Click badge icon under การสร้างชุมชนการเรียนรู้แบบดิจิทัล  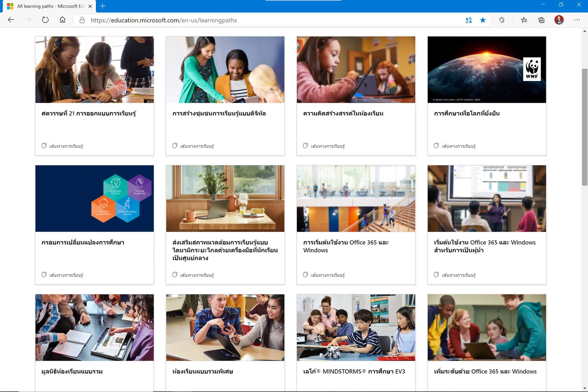pos(175,146)
